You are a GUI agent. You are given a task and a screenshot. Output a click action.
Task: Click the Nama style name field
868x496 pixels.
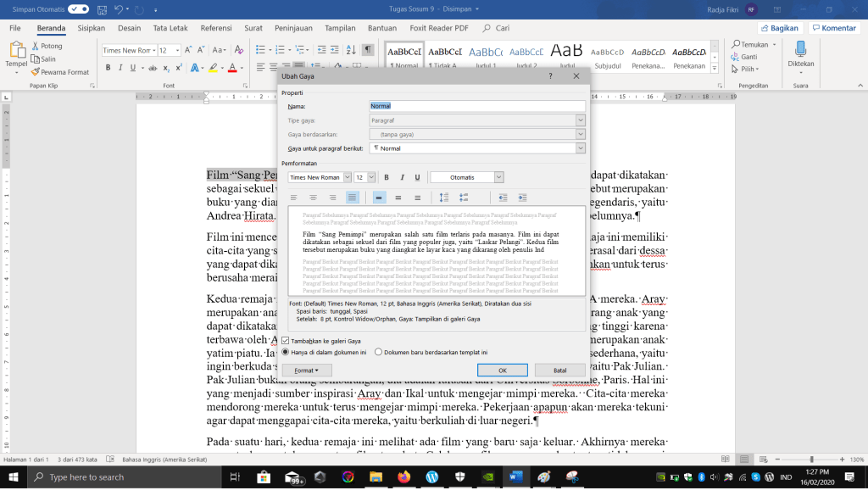pos(476,106)
